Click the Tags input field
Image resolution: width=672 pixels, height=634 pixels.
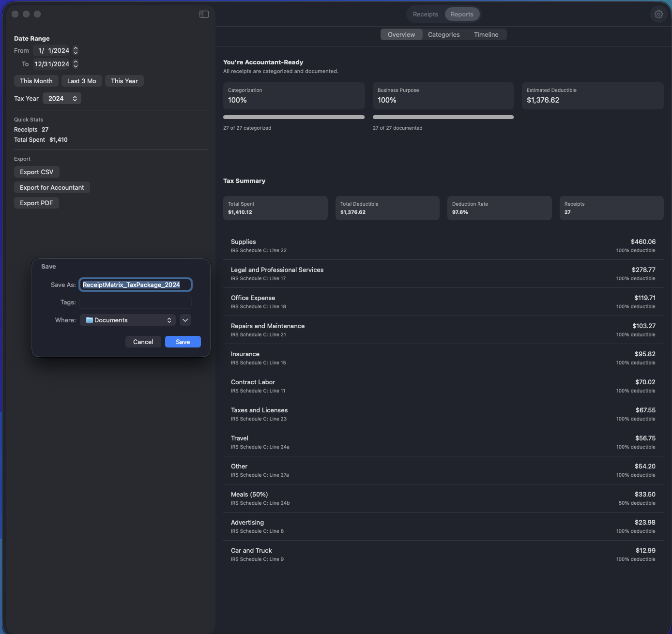coord(135,302)
